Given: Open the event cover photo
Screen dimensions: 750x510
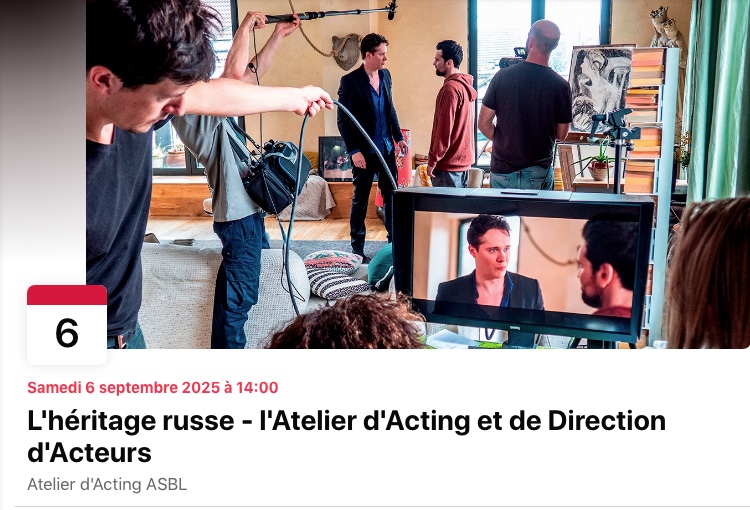Looking at the screenshot, I should (418, 174).
